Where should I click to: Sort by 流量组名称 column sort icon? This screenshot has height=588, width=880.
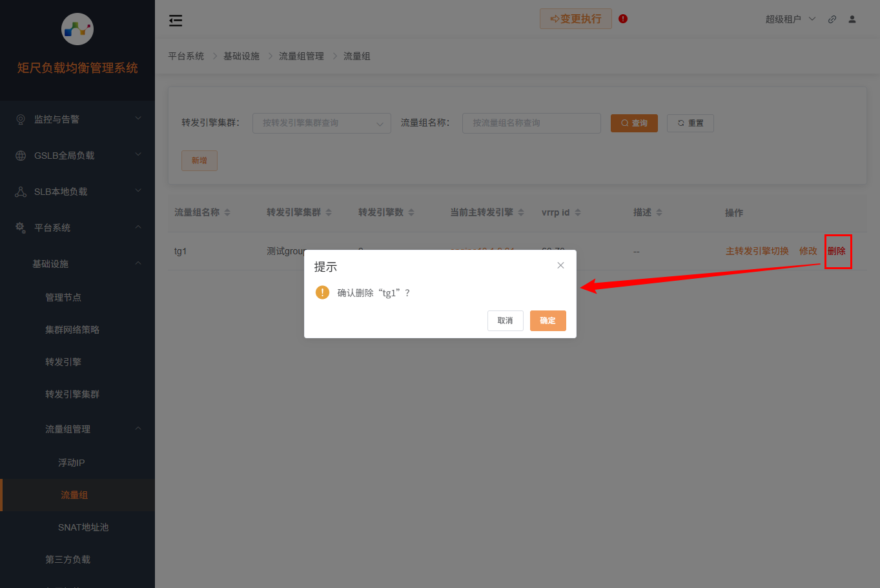click(x=227, y=212)
